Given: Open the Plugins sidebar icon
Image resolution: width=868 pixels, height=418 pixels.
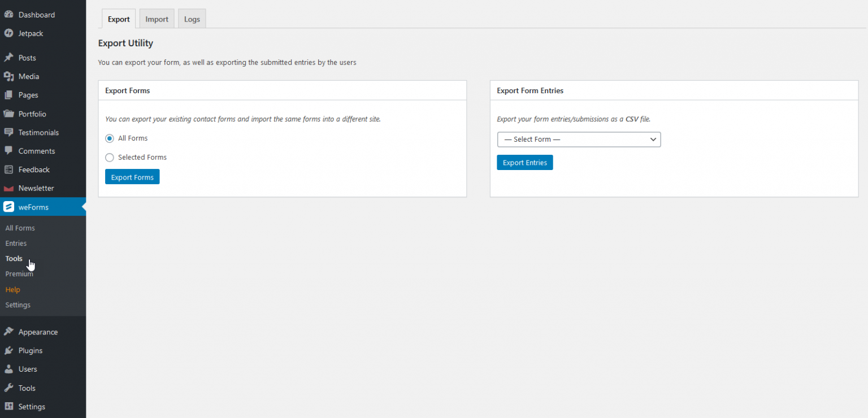Looking at the screenshot, I should [9, 350].
